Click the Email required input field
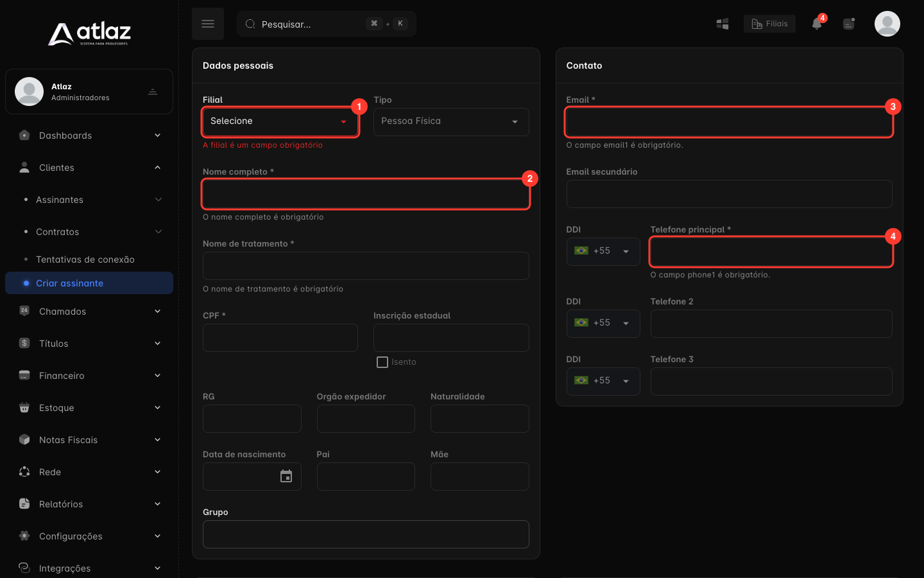Viewport: 924px width, 578px height. pos(729,122)
